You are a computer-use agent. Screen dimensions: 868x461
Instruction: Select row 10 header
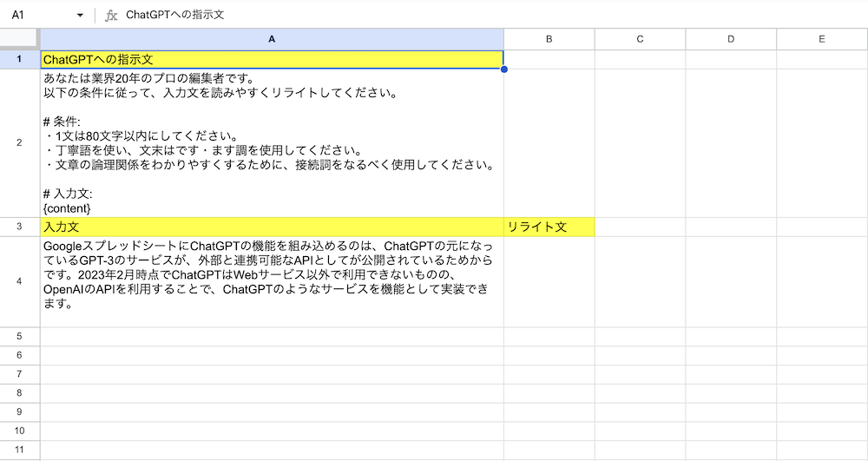click(x=20, y=431)
